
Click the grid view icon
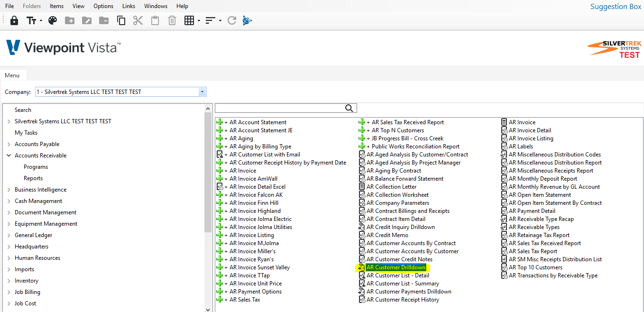click(189, 20)
